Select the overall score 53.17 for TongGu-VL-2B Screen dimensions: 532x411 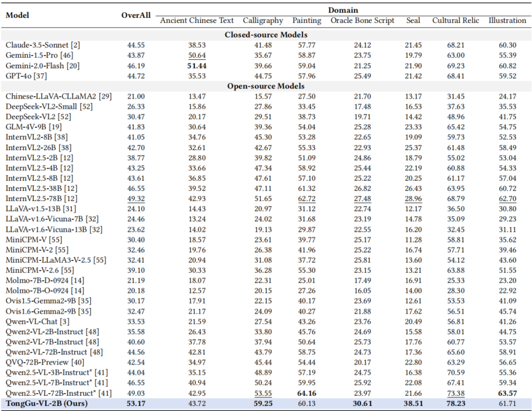pos(135,404)
